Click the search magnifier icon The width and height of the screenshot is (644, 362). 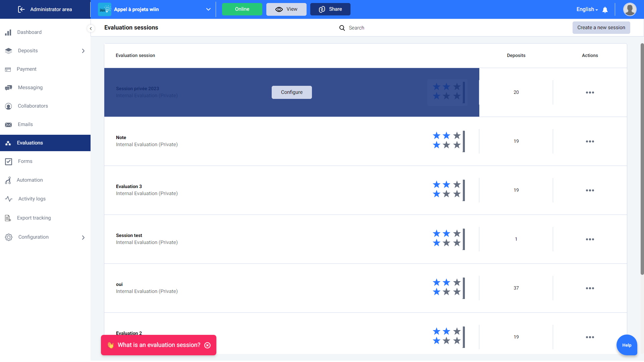click(x=342, y=28)
